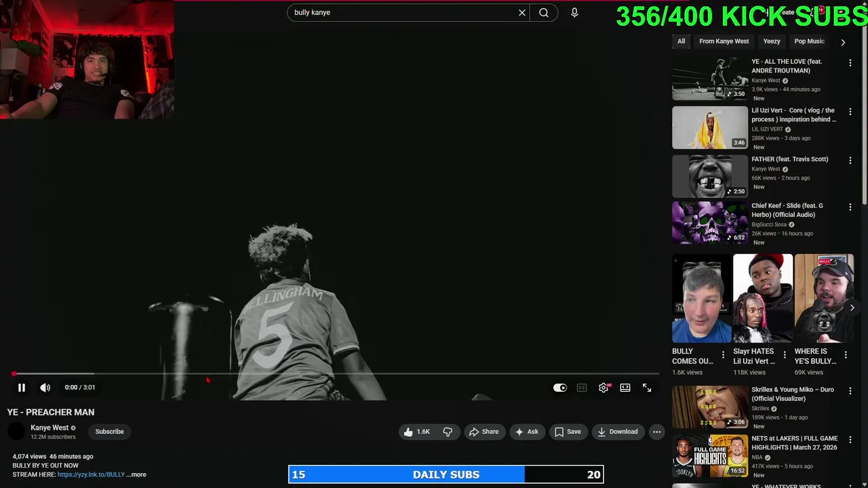The width and height of the screenshot is (868, 488).
Task: Open options for NETS at LAKERS video
Action: (x=850, y=439)
